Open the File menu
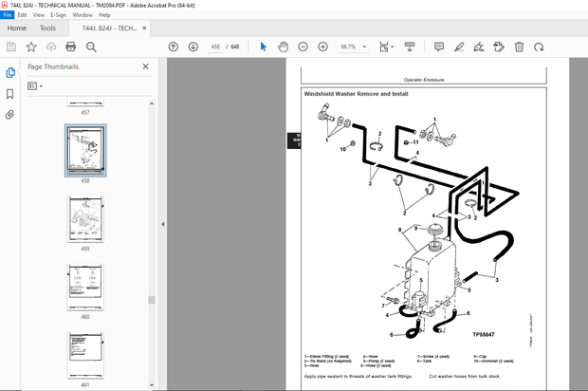The image size is (588, 391). click(x=8, y=15)
